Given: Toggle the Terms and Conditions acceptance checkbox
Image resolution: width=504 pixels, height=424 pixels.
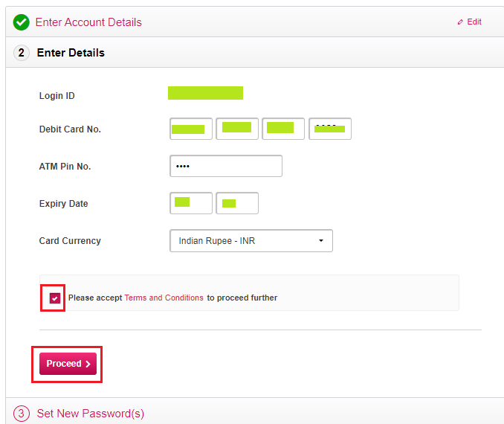Looking at the screenshot, I should click(55, 298).
